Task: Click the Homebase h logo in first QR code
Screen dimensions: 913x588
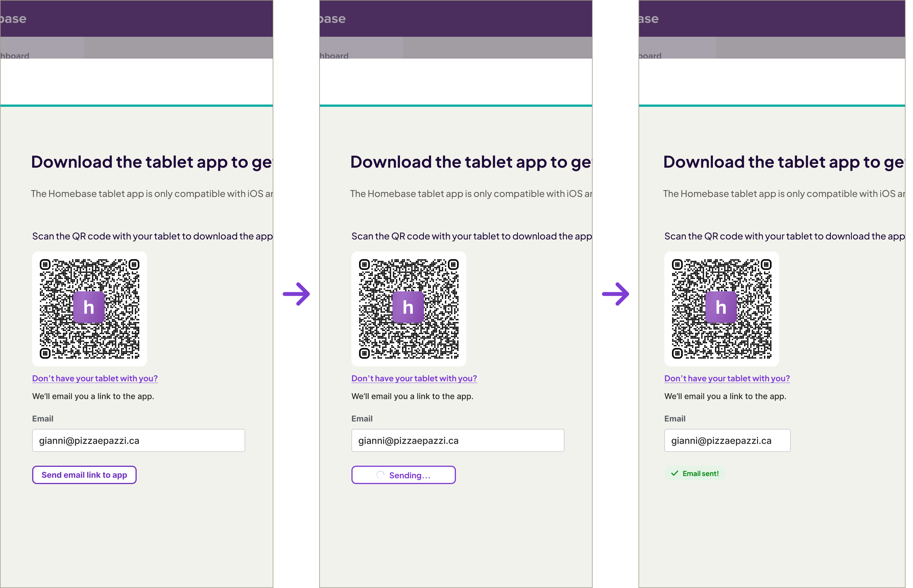Action: 89,307
